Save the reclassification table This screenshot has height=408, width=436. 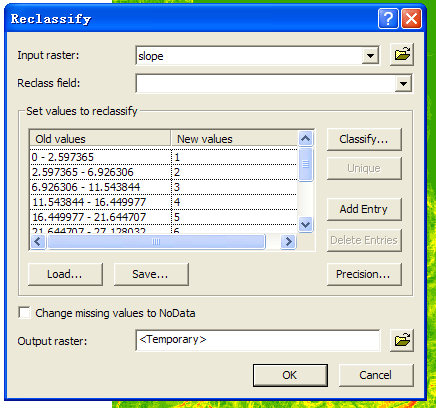tap(151, 274)
